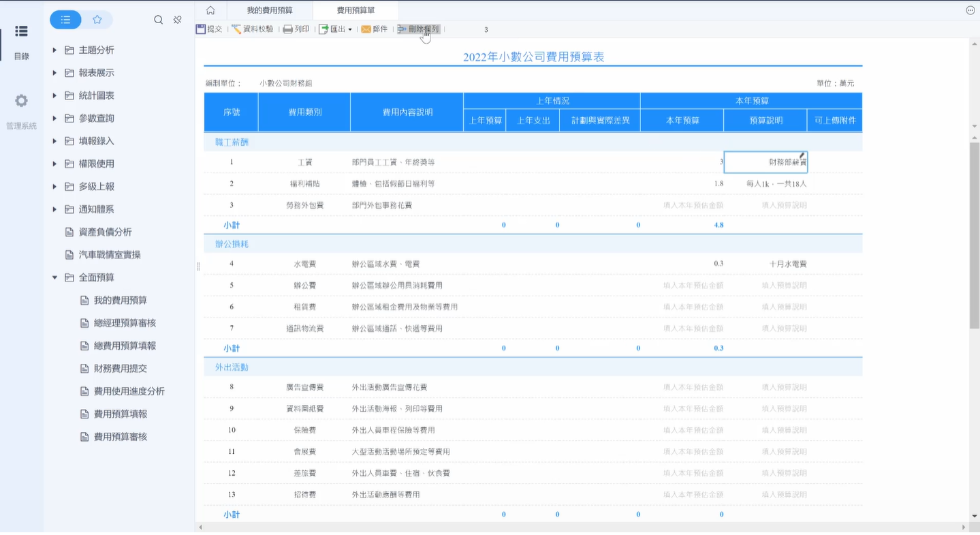This screenshot has height=535, width=980.
Task: Click the 每人1k，一共18人 cell
Action: [765, 183]
